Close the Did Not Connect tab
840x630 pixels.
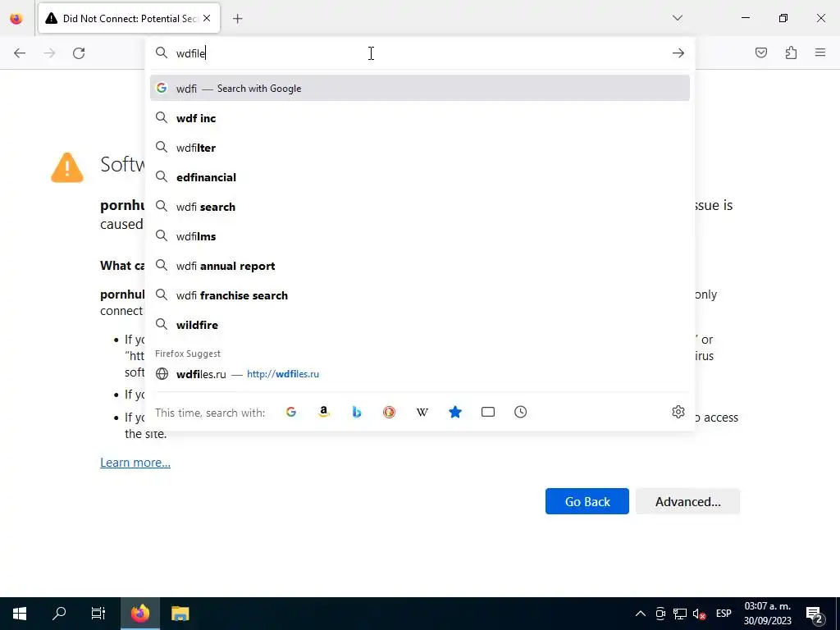click(x=207, y=18)
